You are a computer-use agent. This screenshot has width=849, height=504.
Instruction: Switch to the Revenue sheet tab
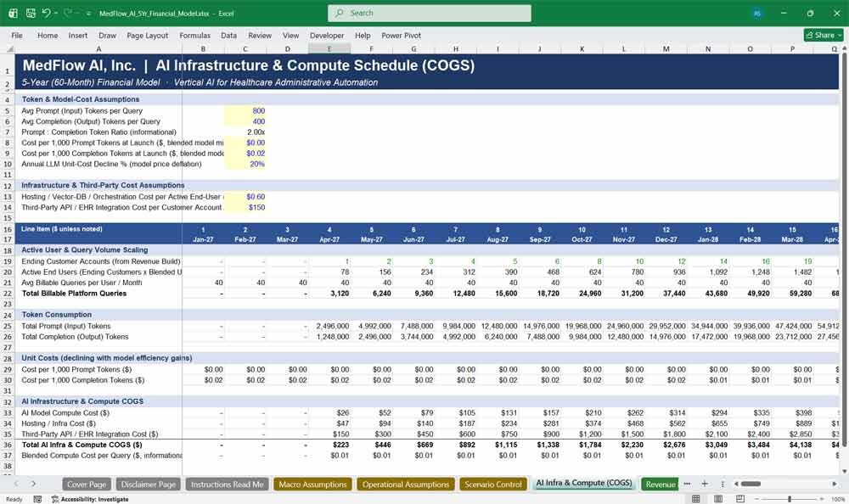coord(660,484)
